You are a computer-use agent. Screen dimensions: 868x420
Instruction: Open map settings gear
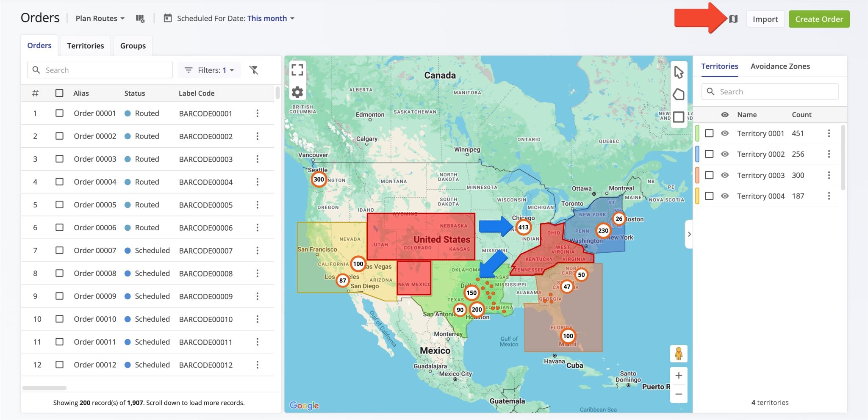tap(297, 92)
